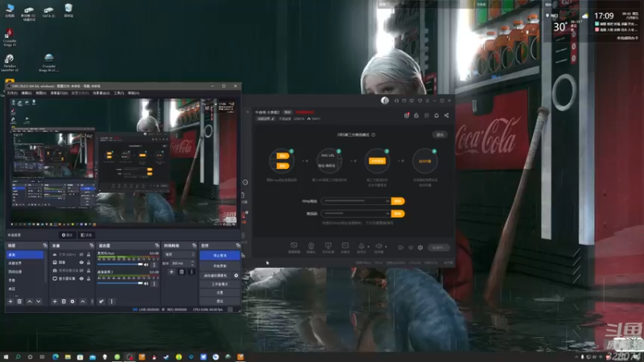Pop out the Scenes dock panel
This screenshot has width=644, height=362.
(x=45, y=245)
